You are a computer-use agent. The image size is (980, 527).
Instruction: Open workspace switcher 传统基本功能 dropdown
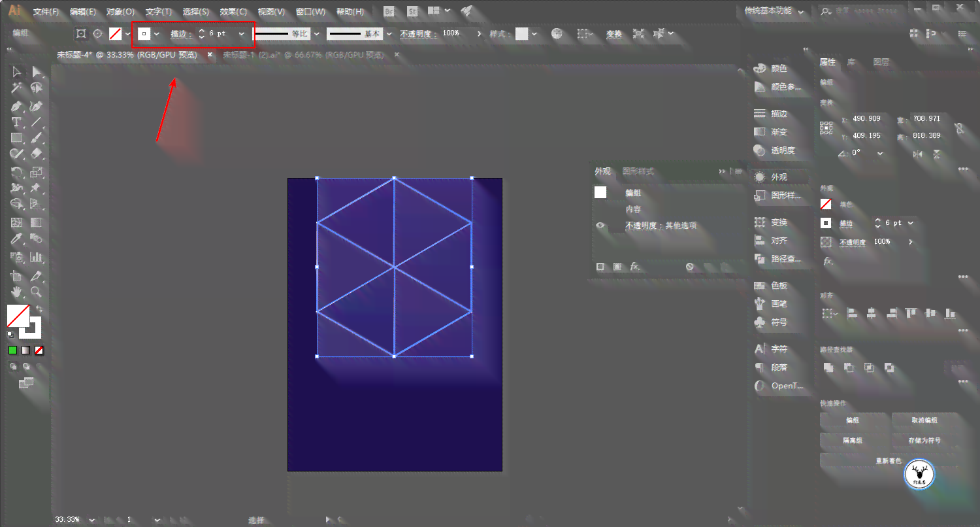click(x=774, y=10)
